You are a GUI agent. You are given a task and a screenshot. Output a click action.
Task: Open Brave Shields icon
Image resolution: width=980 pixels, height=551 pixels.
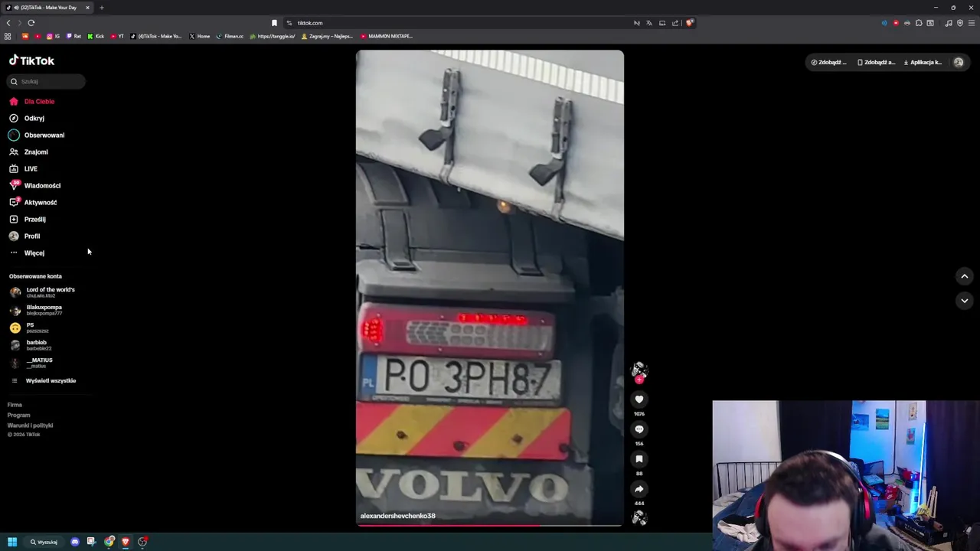689,23
